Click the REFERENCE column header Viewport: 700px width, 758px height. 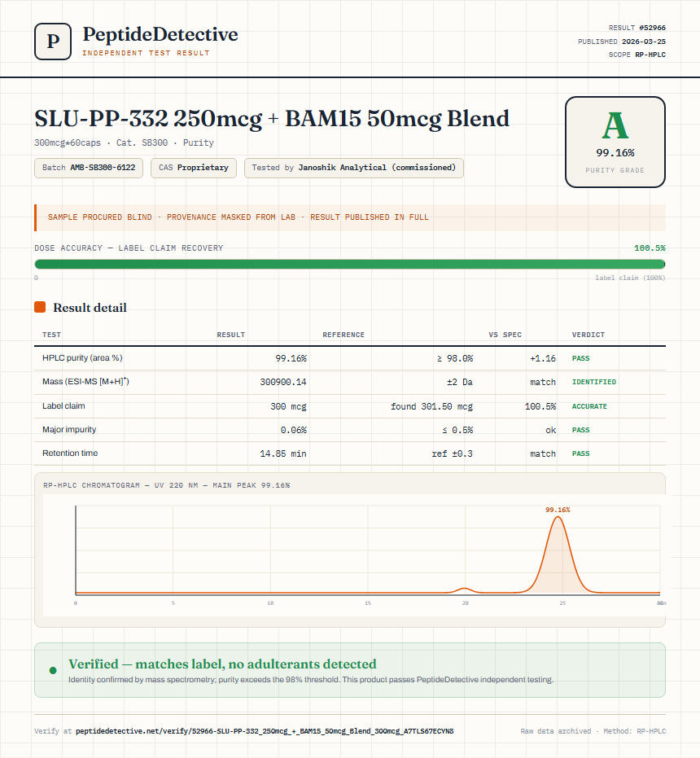point(343,335)
